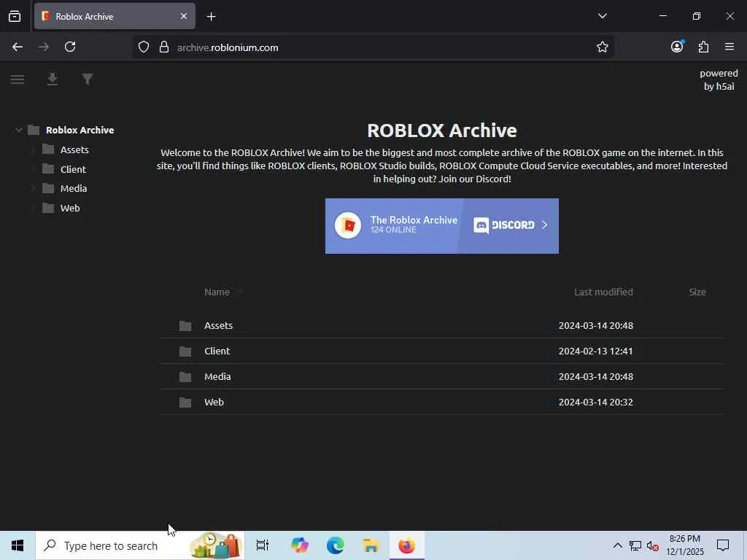Reload the page with the refresh icon
Image resolution: width=747 pixels, height=560 pixels.
pos(70,47)
